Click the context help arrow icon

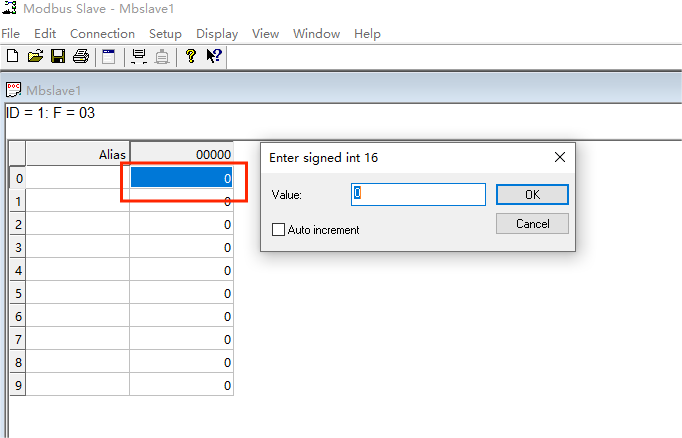click(213, 56)
